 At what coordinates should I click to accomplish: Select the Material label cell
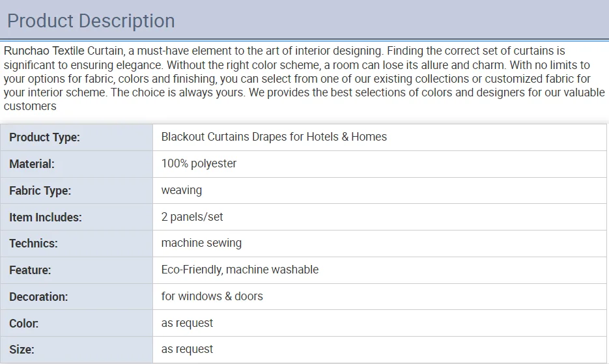(x=77, y=164)
